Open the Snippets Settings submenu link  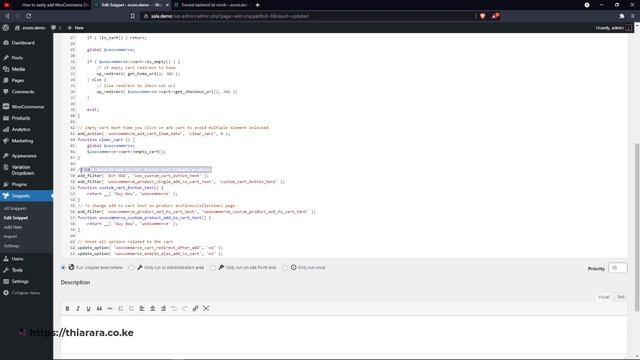point(11,246)
